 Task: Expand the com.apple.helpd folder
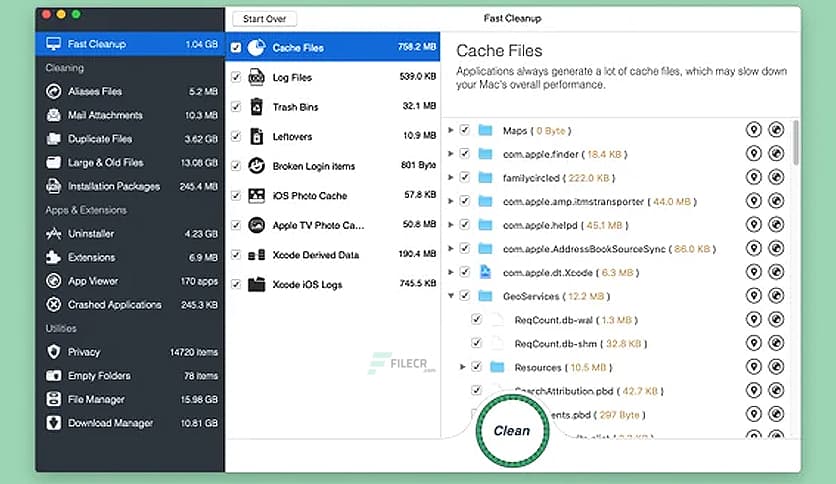(x=451, y=224)
